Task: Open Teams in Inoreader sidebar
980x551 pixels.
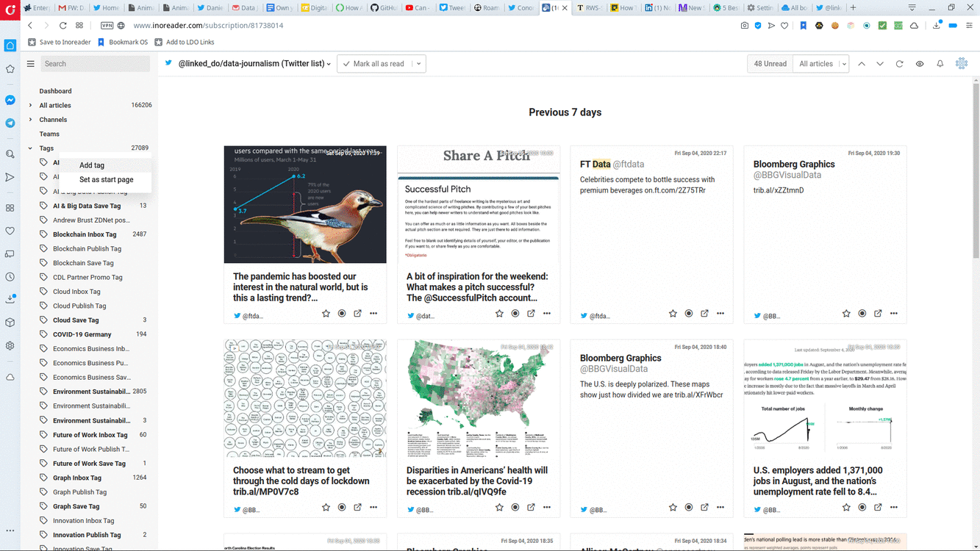Action: [49, 134]
